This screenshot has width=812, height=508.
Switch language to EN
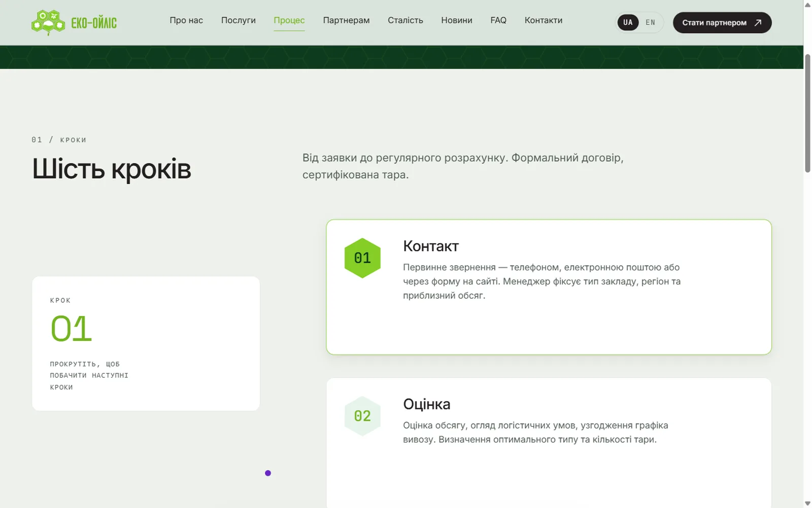(650, 22)
